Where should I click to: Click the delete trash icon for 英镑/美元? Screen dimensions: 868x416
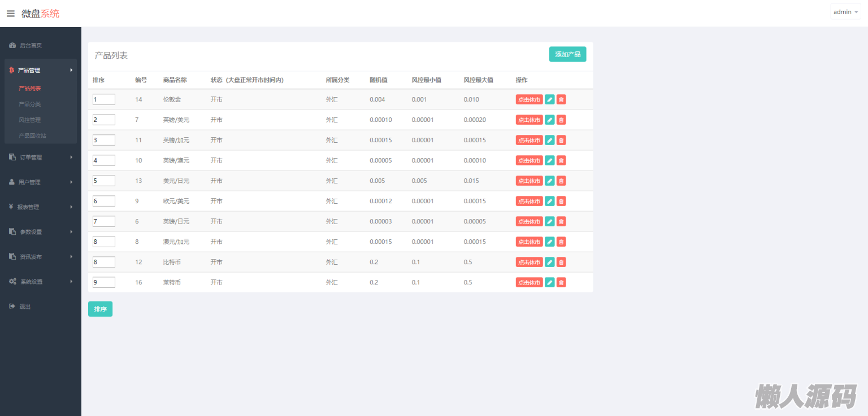tap(561, 120)
